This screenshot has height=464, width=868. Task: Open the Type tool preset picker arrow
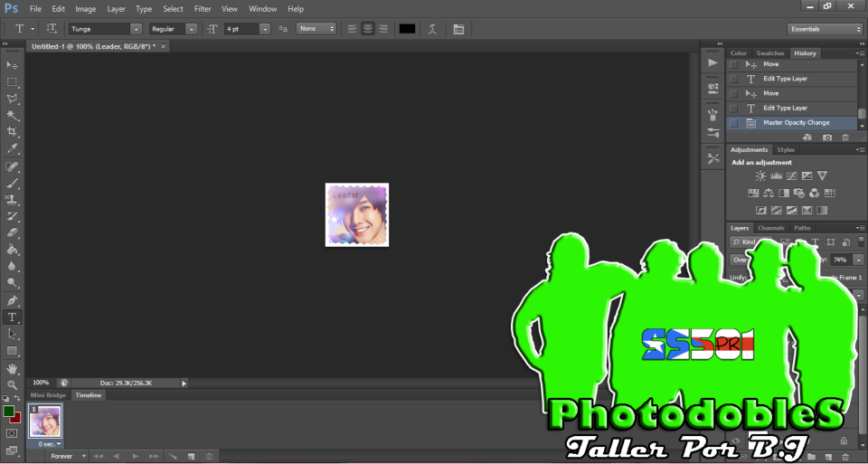point(33,29)
